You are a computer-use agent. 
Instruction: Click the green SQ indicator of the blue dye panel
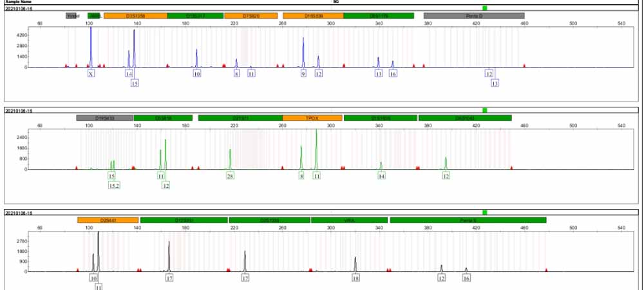(485, 8)
